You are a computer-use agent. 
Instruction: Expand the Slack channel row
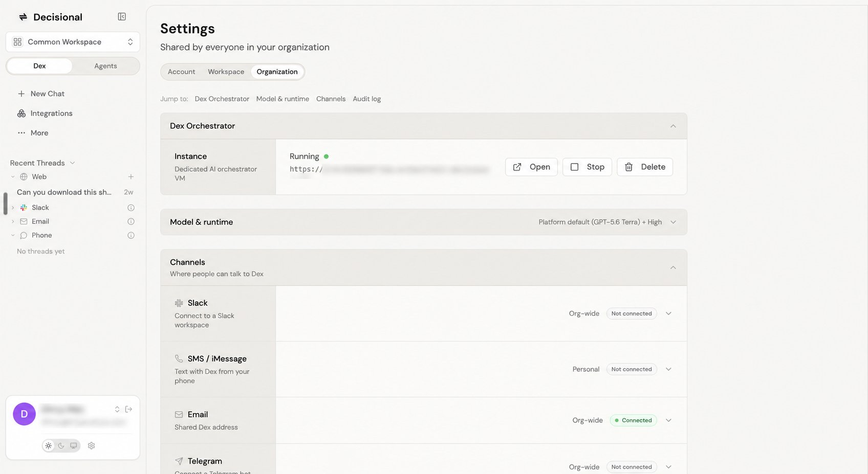pos(668,313)
